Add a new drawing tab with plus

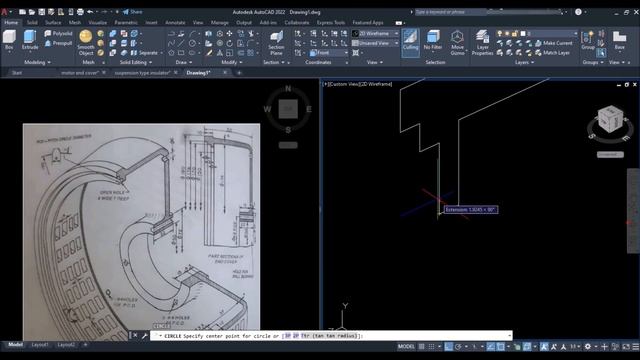tap(239, 73)
